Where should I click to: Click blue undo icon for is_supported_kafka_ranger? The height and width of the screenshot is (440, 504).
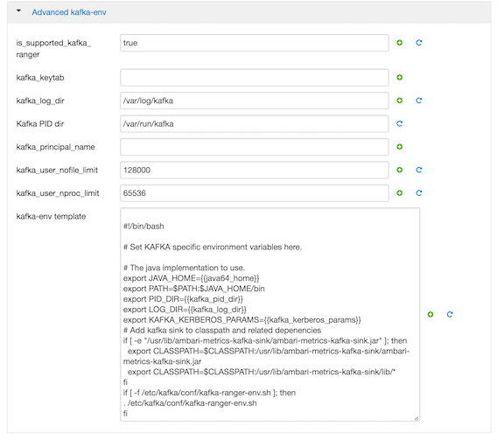[419, 43]
